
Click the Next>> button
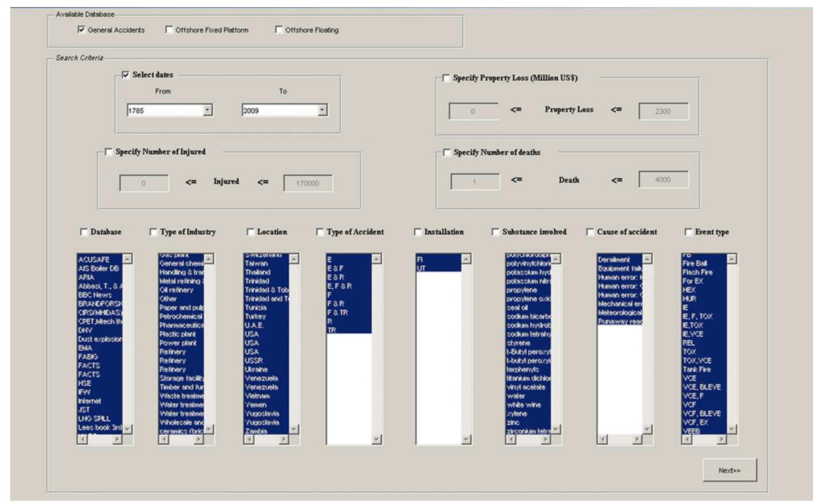pyautogui.click(x=729, y=470)
